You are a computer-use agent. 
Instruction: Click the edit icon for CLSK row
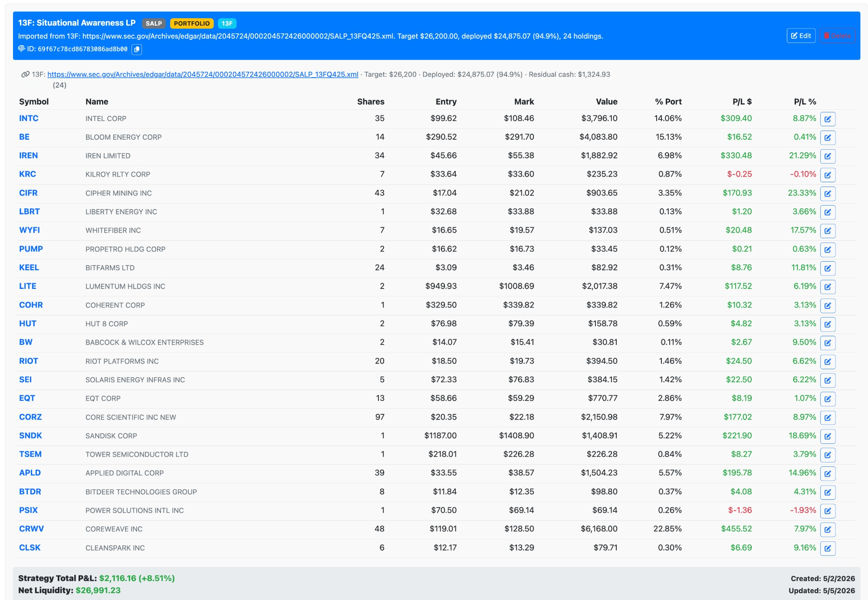pos(828,548)
